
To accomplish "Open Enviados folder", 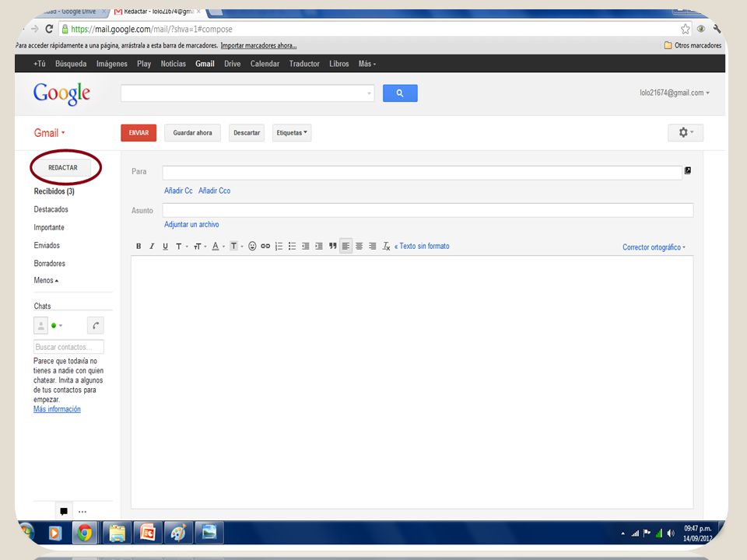I will point(47,245).
